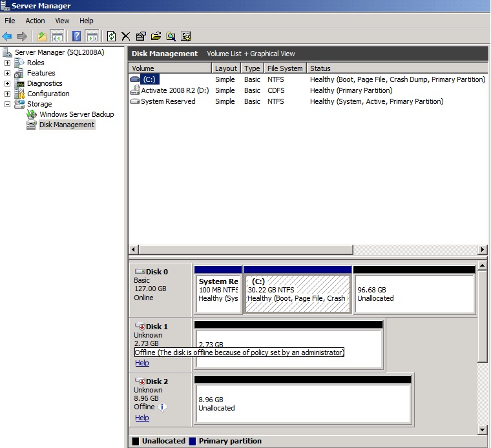Click the grey Forward arrow in toolbar
Image resolution: width=491 pixels, height=448 pixels.
click(21, 36)
